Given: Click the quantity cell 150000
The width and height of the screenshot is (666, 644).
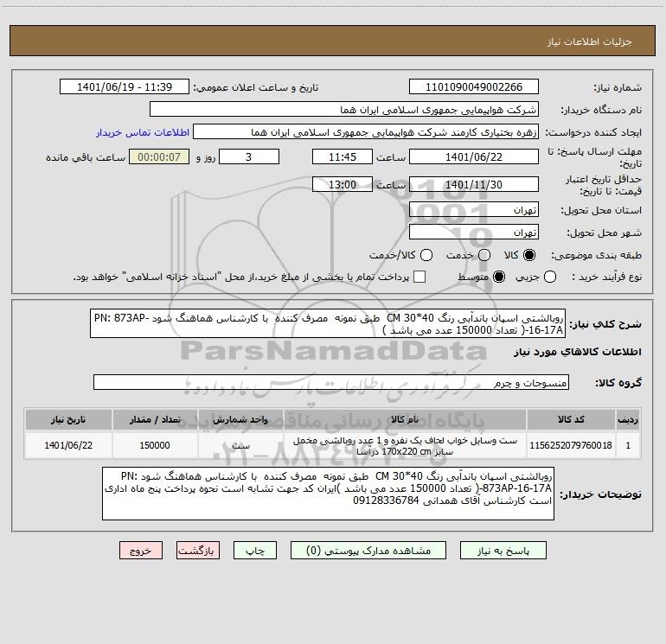Looking at the screenshot, I should [x=155, y=445].
